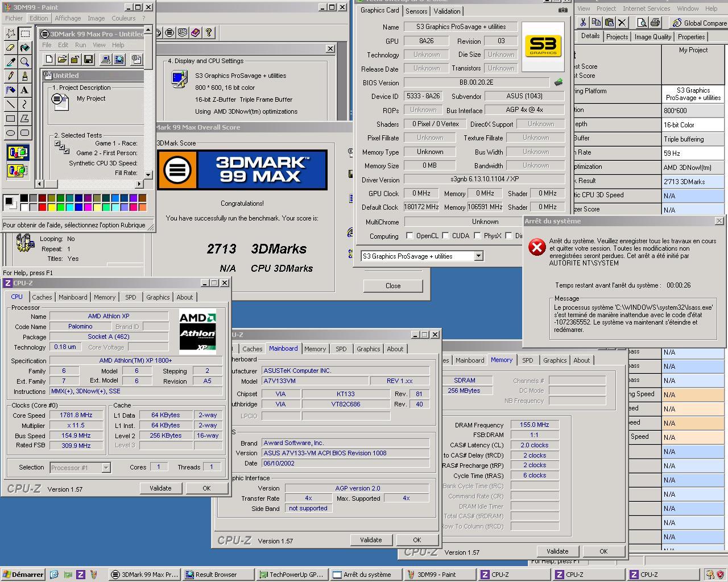Click Paint canvas horizontal scrollbar right arrow
This screenshot has width=728, height=582.
pos(139,184)
